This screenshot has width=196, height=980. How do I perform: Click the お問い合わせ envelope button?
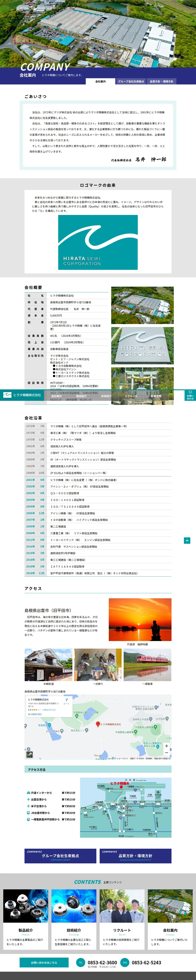point(190,395)
